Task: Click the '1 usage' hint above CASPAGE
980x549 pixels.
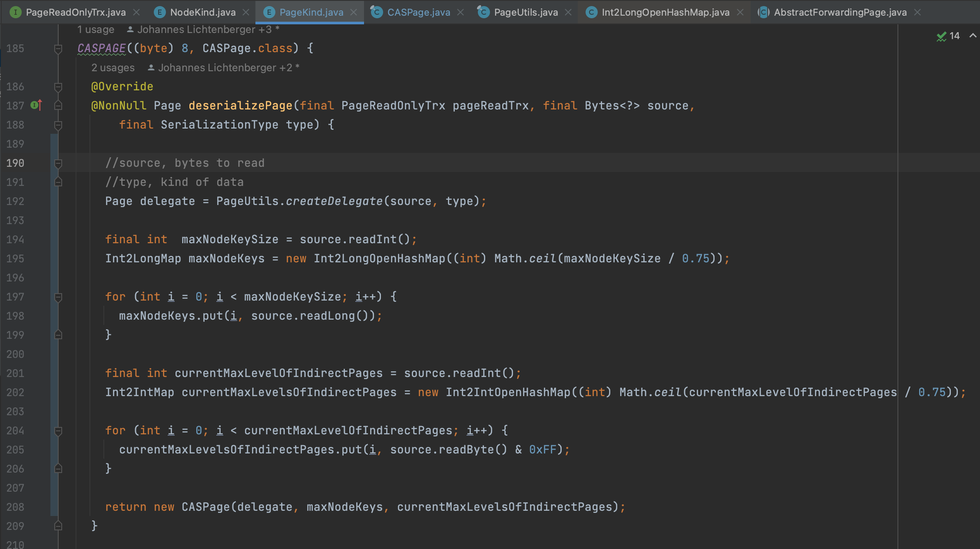Action: tap(96, 30)
